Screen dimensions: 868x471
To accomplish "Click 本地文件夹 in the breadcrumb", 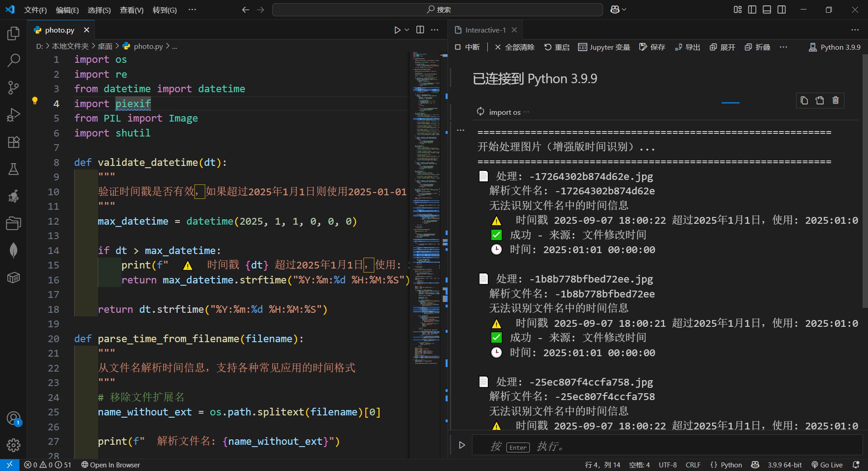I will point(70,46).
